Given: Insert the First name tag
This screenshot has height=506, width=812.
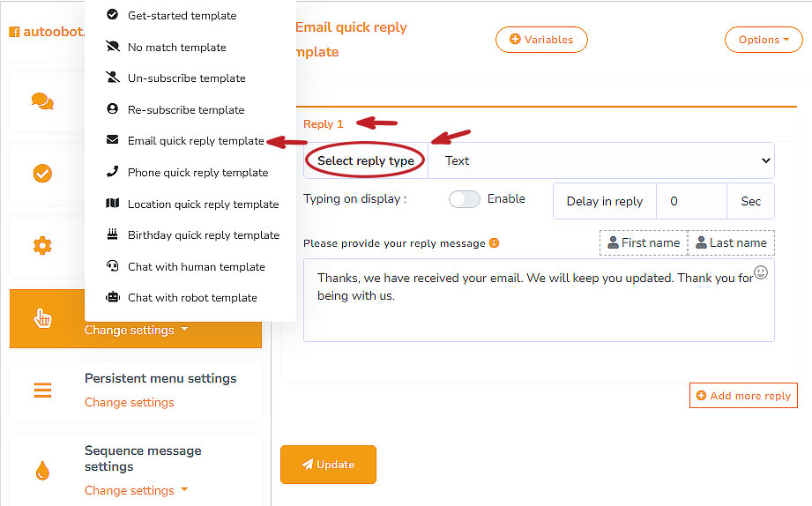Looking at the screenshot, I should pos(644,243).
